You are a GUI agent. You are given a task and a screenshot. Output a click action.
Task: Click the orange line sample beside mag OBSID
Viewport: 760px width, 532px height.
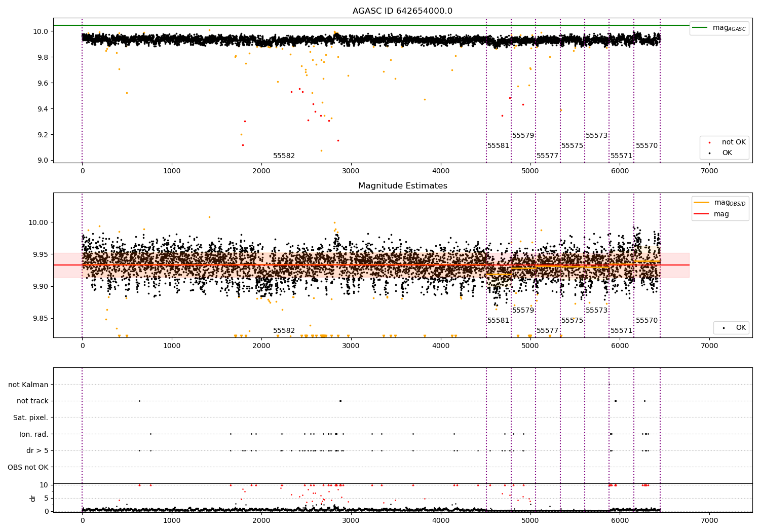coord(701,203)
